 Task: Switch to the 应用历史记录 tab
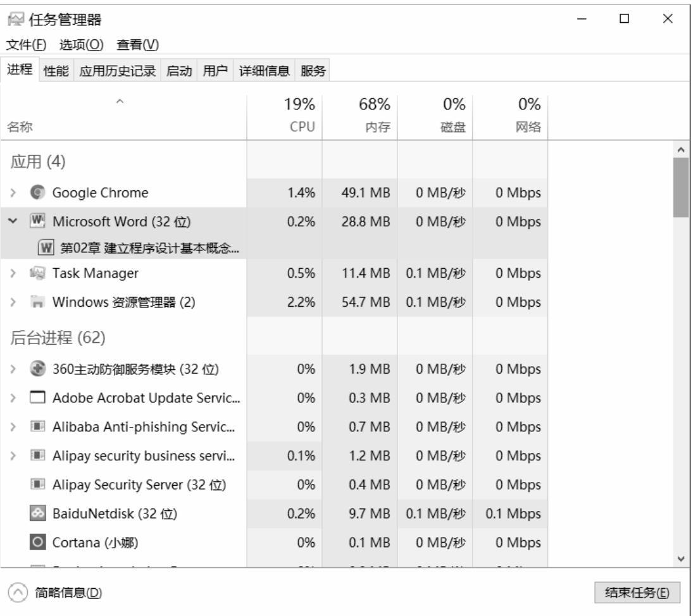[x=118, y=70]
